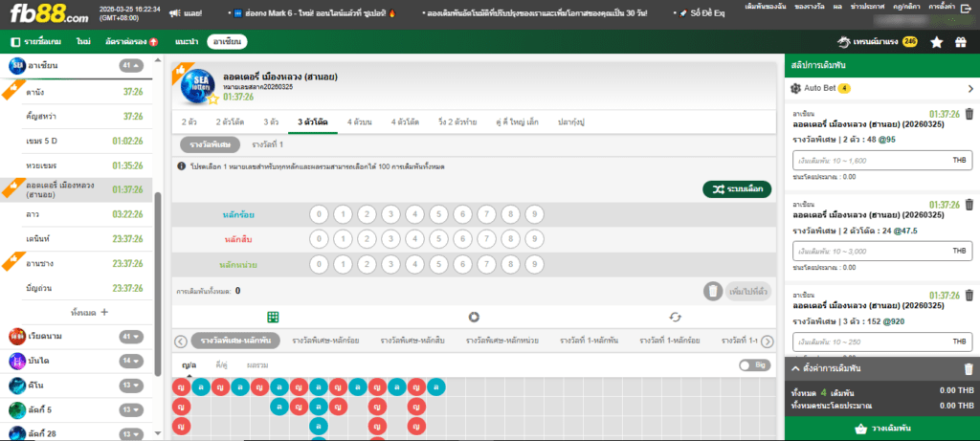Select ลาว lottery in sidebar
This screenshot has width=980, height=441.
[x=77, y=214]
